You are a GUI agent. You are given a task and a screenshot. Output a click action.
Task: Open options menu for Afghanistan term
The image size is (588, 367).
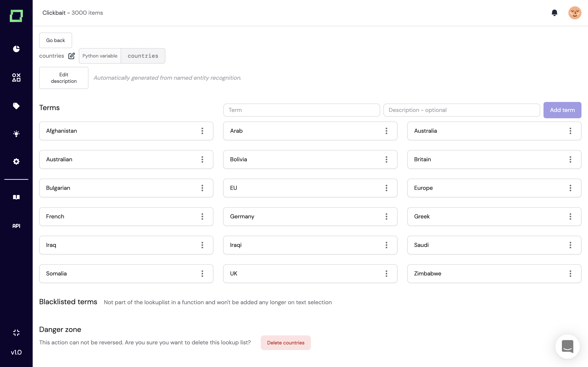coord(202,131)
